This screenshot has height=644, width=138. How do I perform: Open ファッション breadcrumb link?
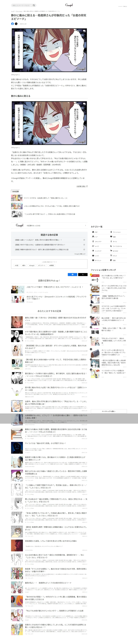pos(19,11)
